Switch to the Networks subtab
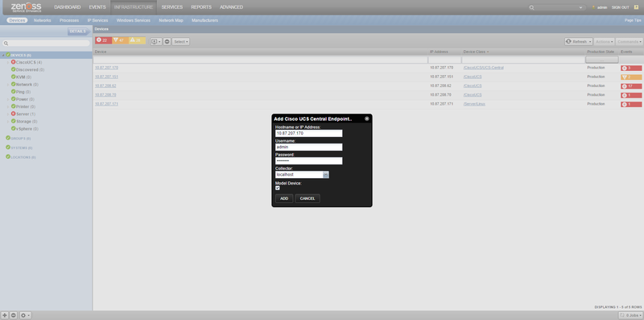Screen dimensions: 644x320 click(43, 20)
